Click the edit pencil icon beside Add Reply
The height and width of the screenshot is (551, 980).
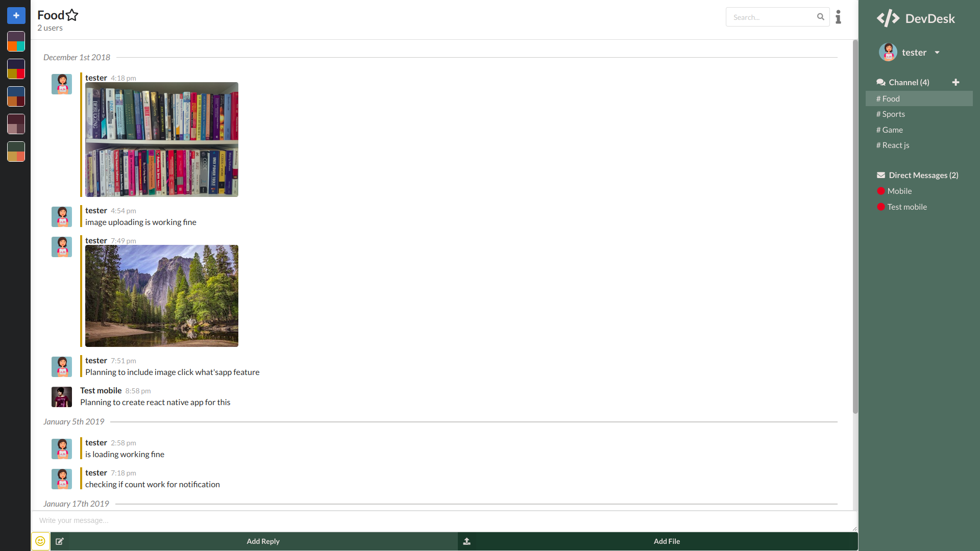pos(60,541)
